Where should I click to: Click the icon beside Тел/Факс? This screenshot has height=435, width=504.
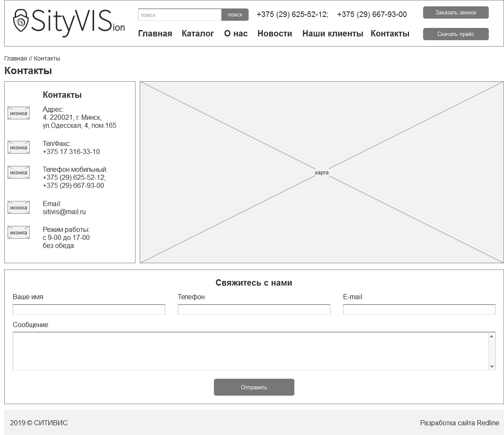(x=19, y=147)
